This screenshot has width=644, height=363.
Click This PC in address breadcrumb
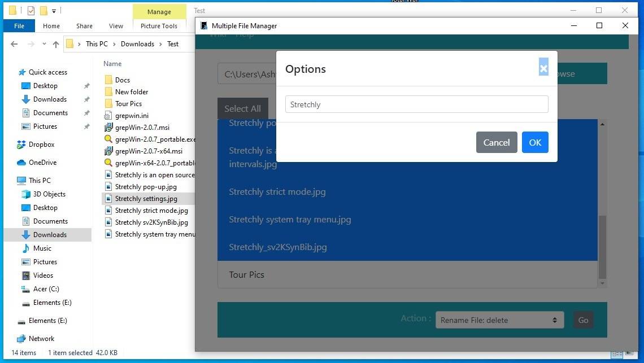point(97,44)
